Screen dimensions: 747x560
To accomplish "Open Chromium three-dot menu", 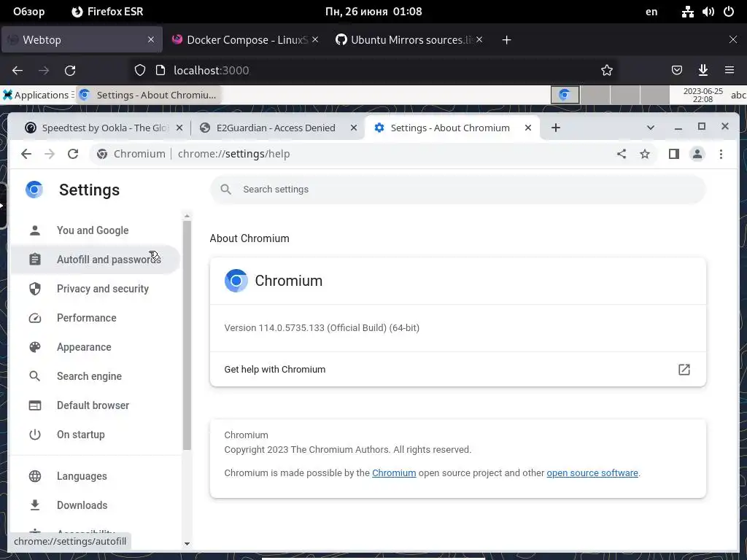I will [721, 154].
